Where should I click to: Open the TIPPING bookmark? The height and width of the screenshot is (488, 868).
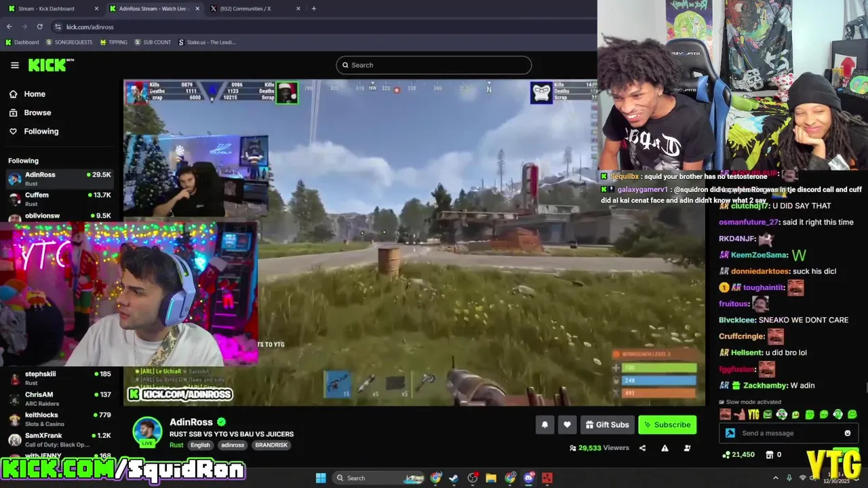pyautogui.click(x=114, y=42)
